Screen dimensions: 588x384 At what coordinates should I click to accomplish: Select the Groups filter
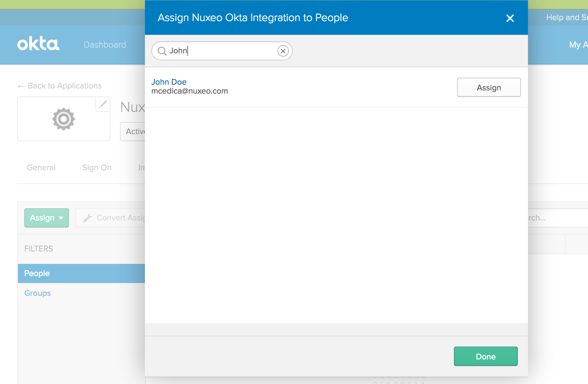[38, 293]
